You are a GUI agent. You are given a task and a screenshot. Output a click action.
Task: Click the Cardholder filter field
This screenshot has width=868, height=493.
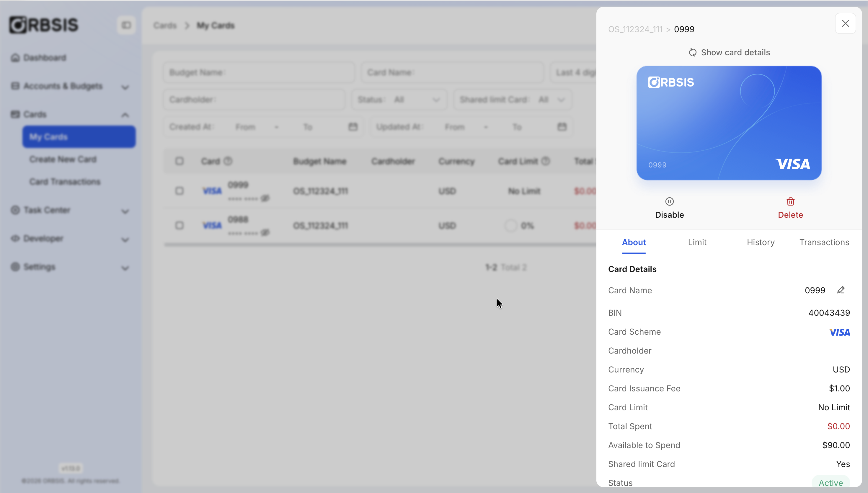click(x=254, y=100)
